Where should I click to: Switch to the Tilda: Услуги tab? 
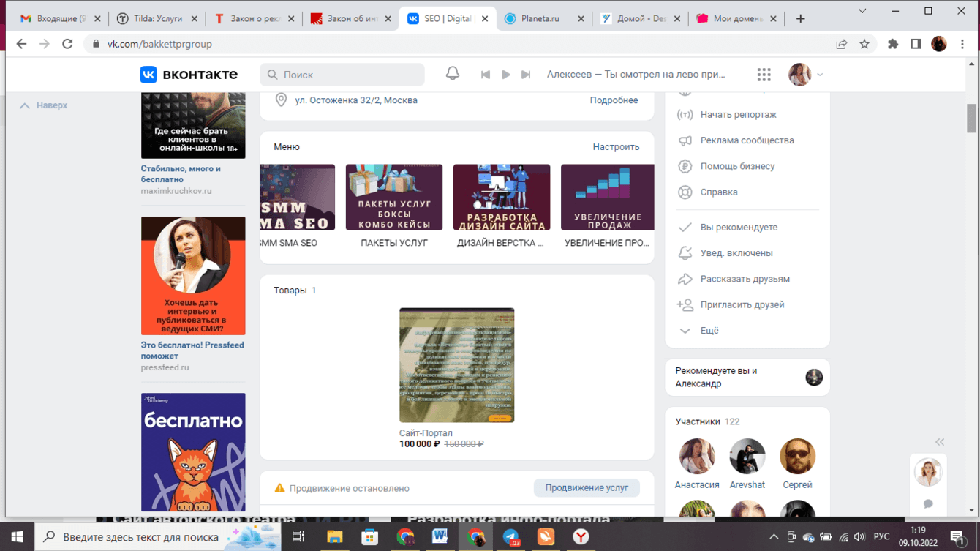pos(157,19)
